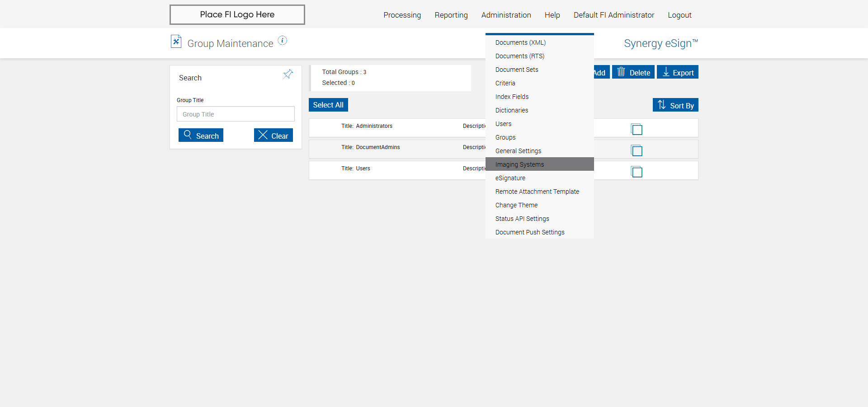Expand the Processing menu

pos(402,15)
